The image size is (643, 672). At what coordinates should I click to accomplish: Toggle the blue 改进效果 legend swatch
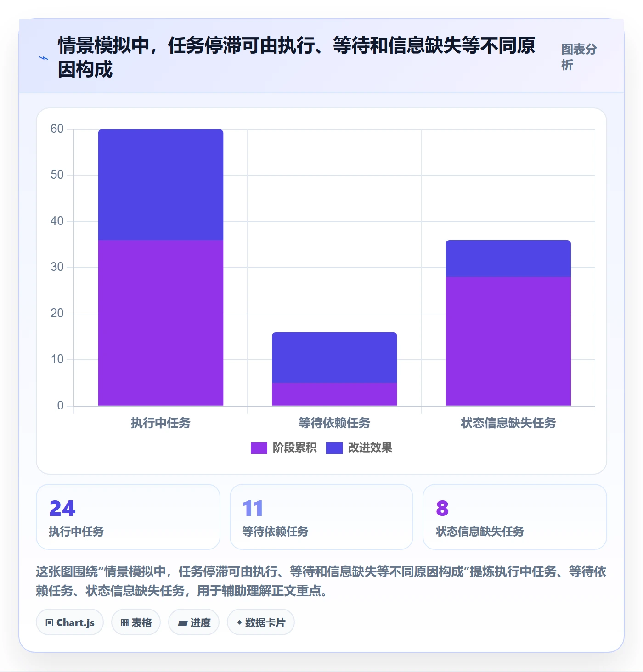[x=334, y=448]
